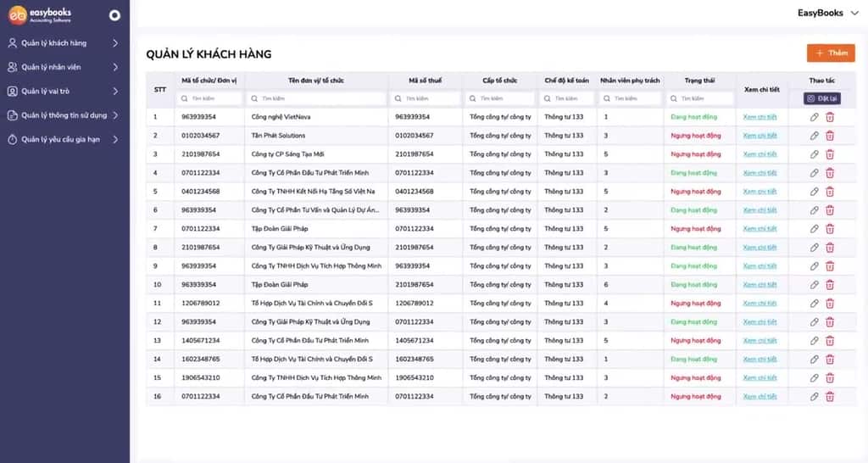Edit row 11 with code 1206789012
Screen dimensions: 868x463
(814, 304)
